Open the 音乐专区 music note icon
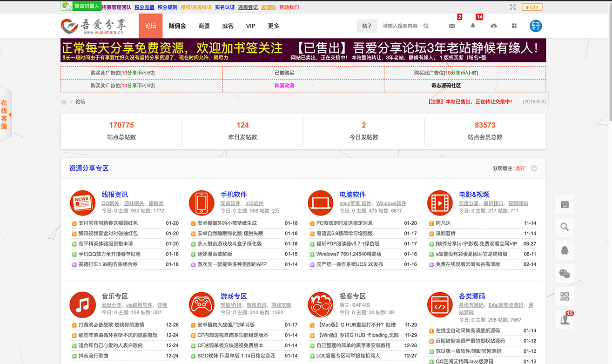 tap(82, 305)
